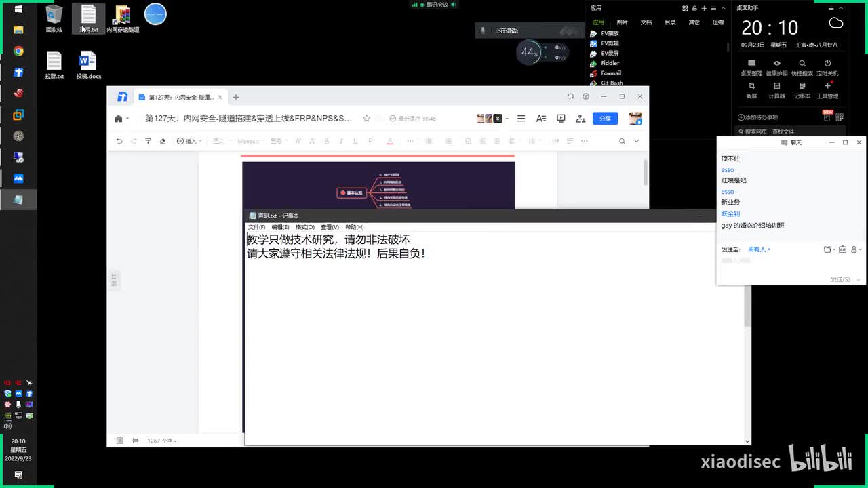Launch Chrome from the taskbar
The width and height of the screenshot is (868, 488).
(18, 52)
